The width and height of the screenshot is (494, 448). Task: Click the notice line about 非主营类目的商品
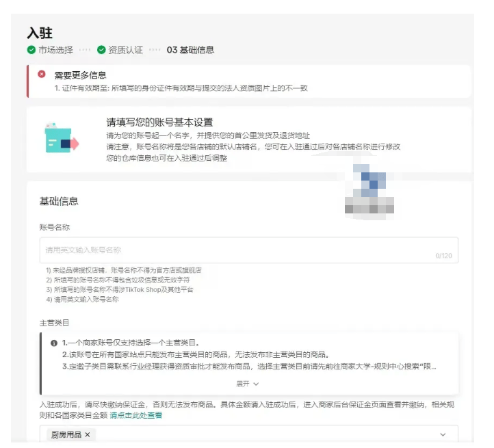195,354
